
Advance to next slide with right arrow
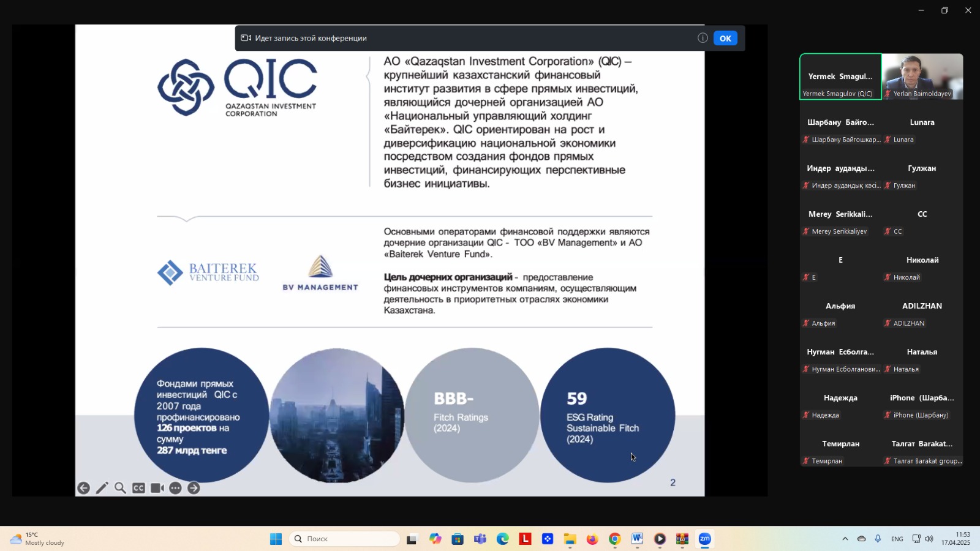(x=194, y=488)
